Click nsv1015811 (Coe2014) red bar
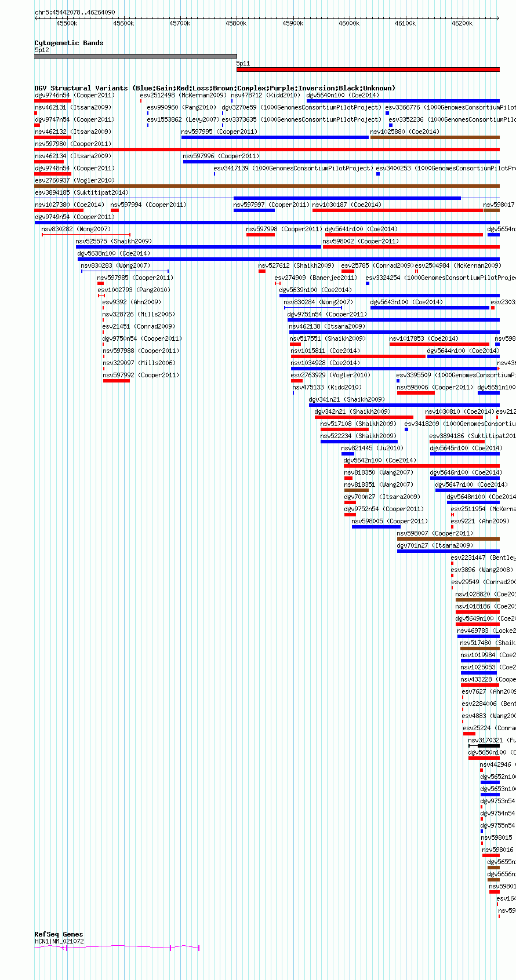 358,356
